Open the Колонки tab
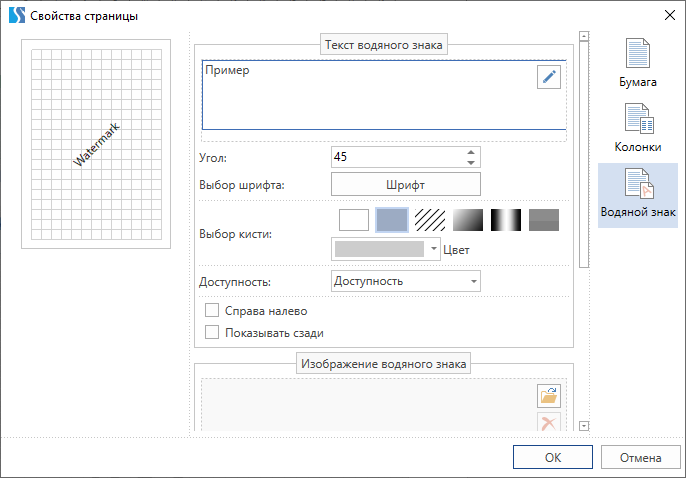 coord(638,129)
